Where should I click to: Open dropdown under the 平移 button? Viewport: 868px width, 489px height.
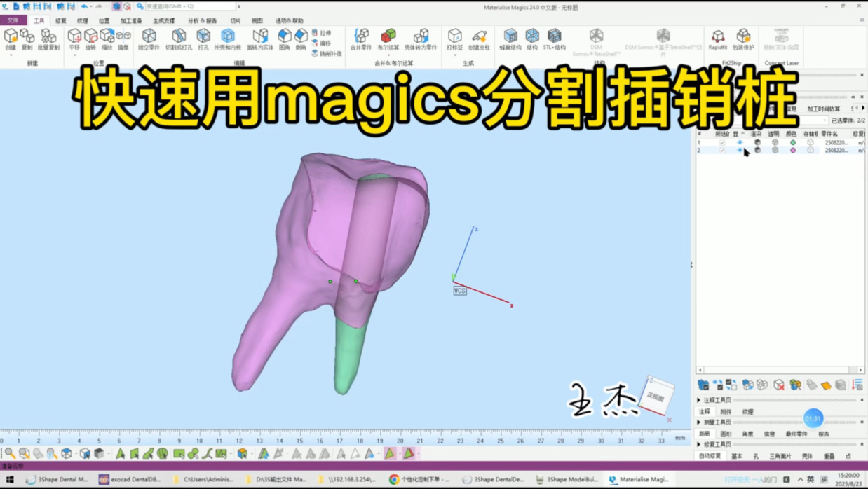74,55
